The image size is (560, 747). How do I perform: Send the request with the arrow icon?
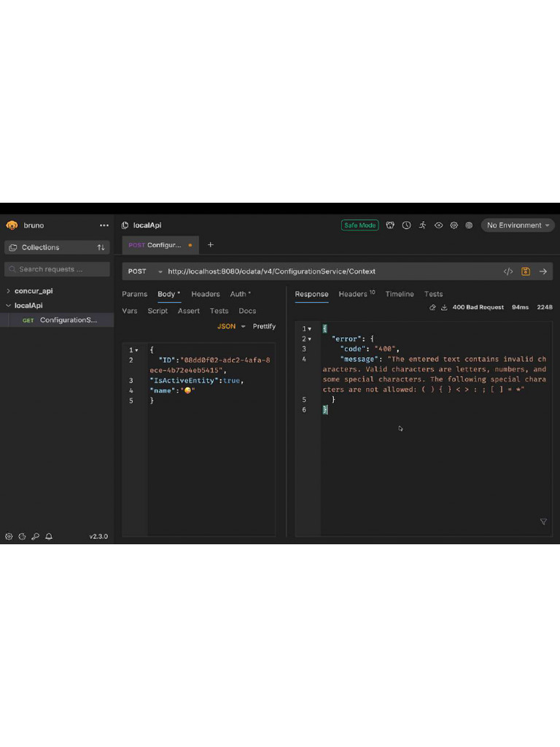click(542, 271)
